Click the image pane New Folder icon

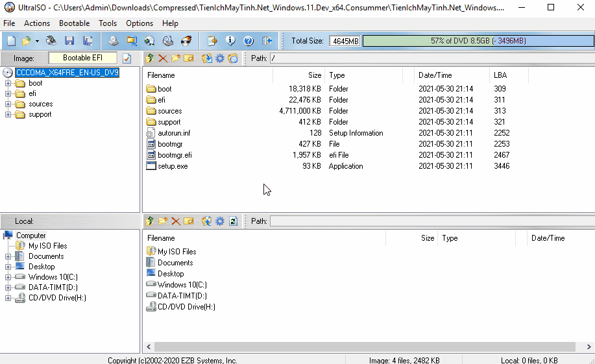[176, 58]
